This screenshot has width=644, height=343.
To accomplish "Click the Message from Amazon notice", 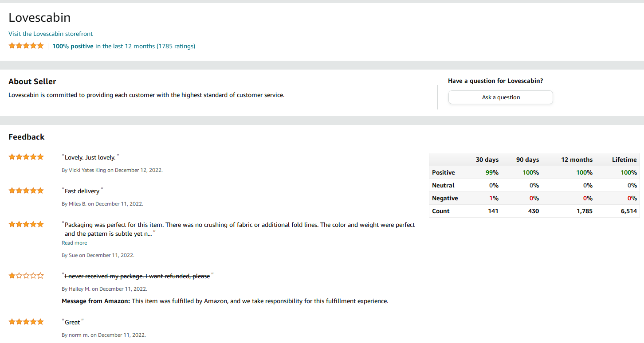I will [x=225, y=301].
